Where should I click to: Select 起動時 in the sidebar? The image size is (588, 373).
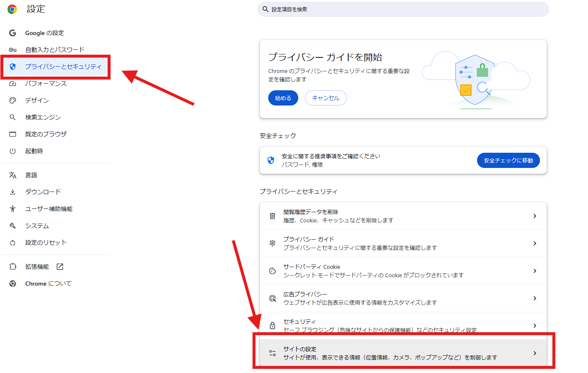click(x=34, y=151)
